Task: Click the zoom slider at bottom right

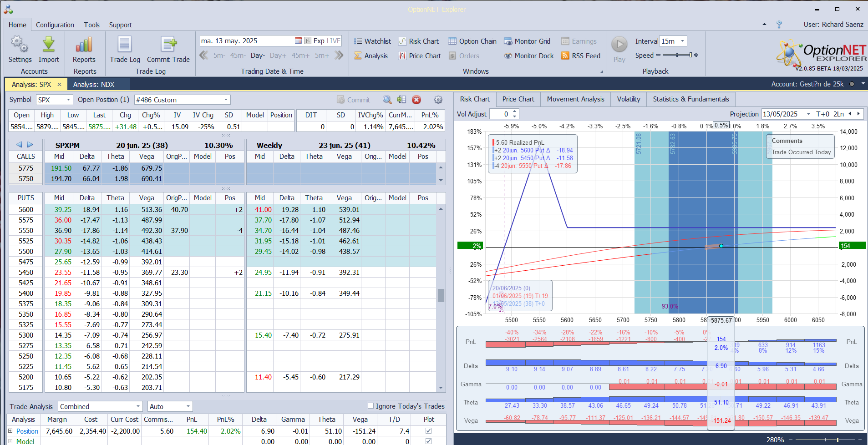Action: [x=825, y=440]
